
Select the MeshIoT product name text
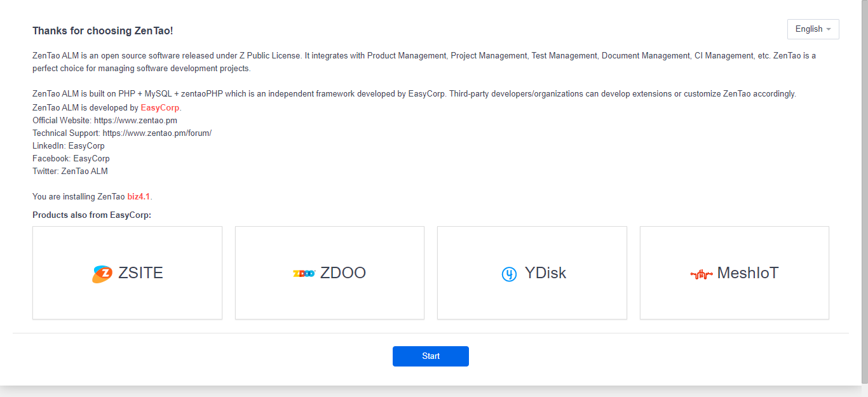[x=748, y=273]
